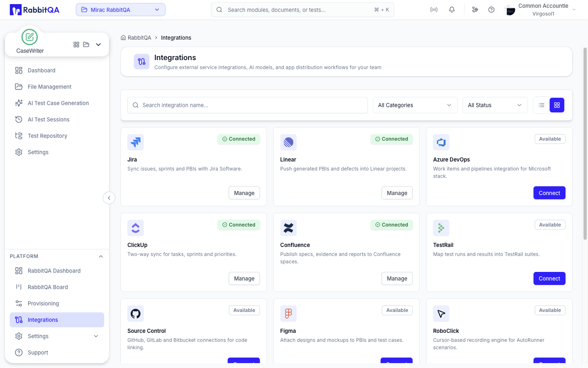Manage the ClickUp integration
The image size is (588, 368).
point(244,278)
